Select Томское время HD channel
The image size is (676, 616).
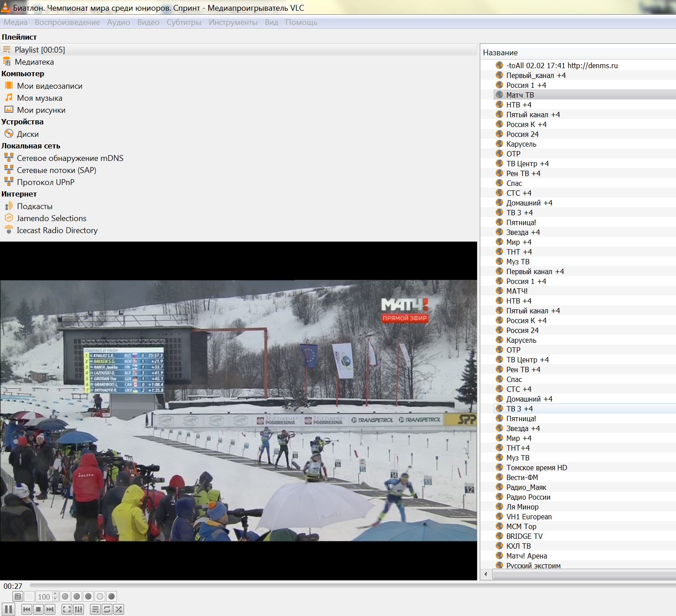(x=536, y=468)
